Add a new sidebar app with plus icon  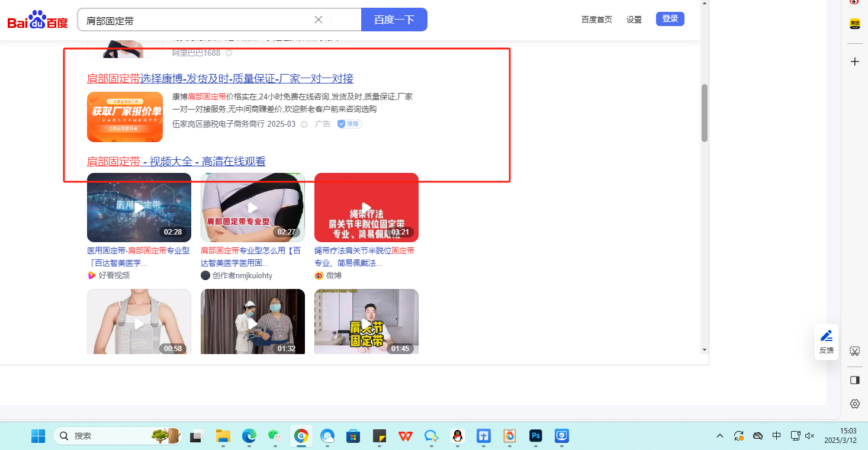tap(854, 62)
